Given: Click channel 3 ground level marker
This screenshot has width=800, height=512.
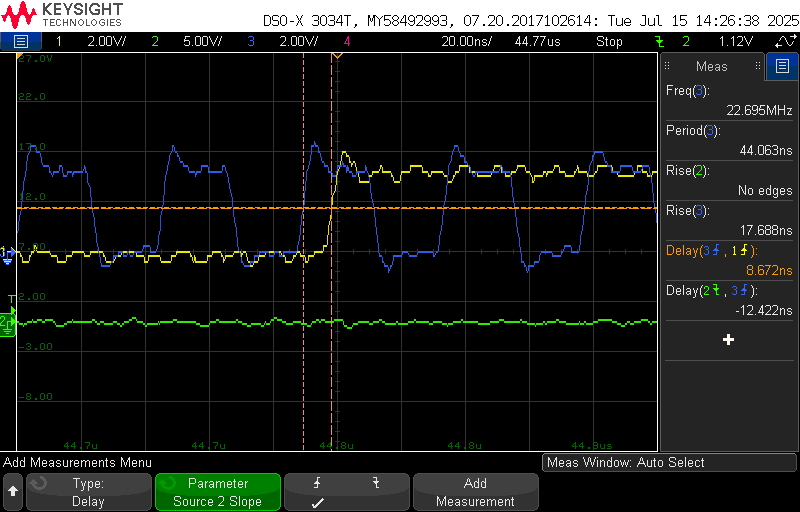Looking at the screenshot, I should click(7, 253).
